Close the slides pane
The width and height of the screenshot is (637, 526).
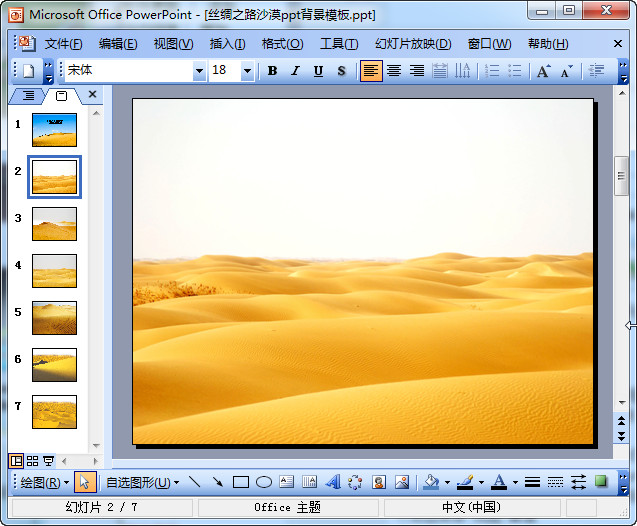pos(93,94)
